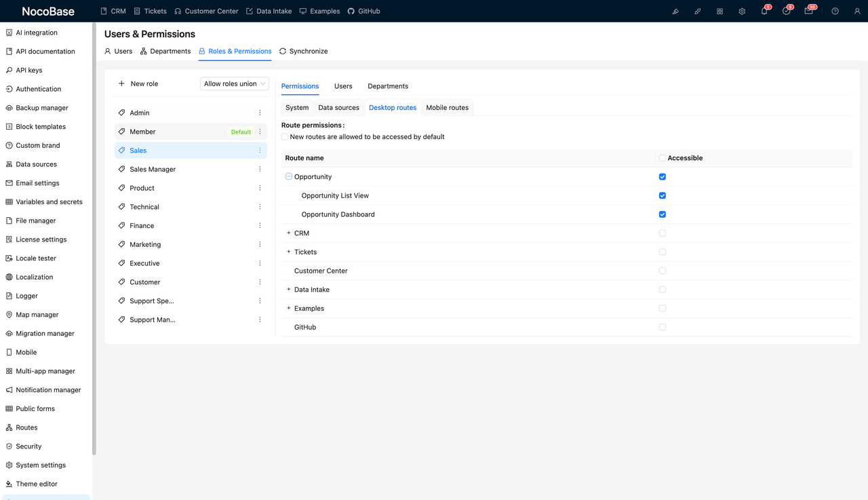Switch to the Users tab under Users & Permissions
Viewport: 868px width, 500px height.
(x=118, y=51)
